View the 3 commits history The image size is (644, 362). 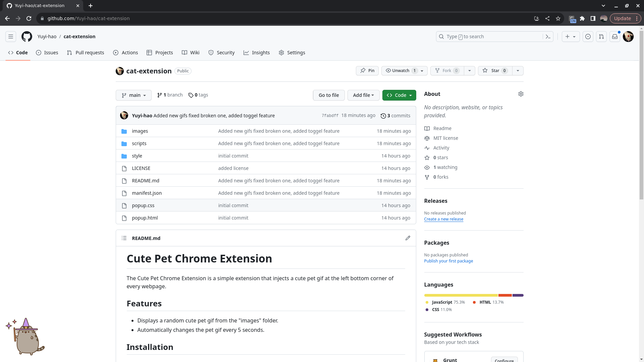point(395,116)
